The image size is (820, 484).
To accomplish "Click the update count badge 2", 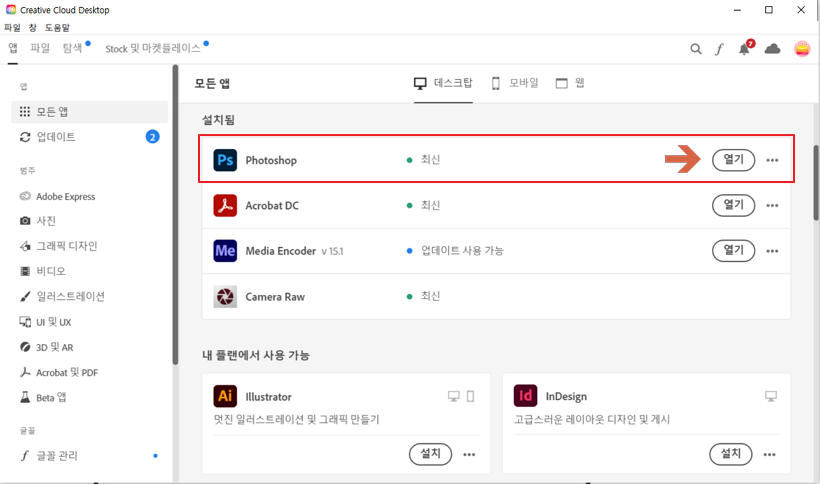I will [x=152, y=137].
